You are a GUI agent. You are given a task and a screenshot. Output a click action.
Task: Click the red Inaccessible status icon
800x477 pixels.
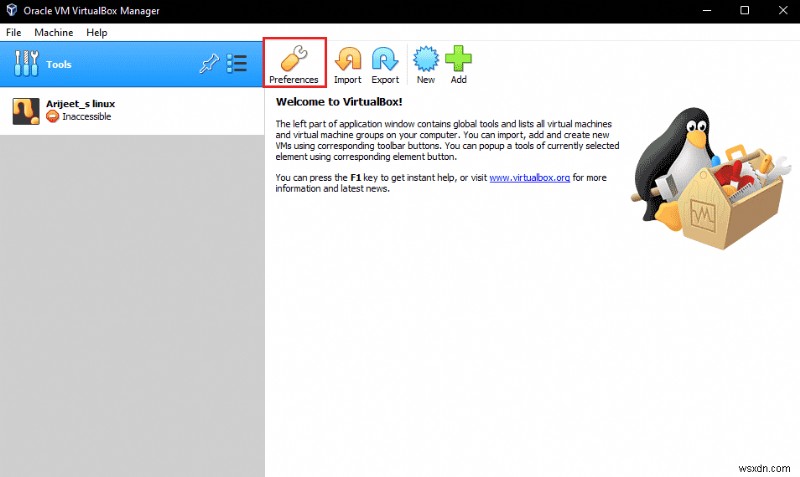[53, 117]
